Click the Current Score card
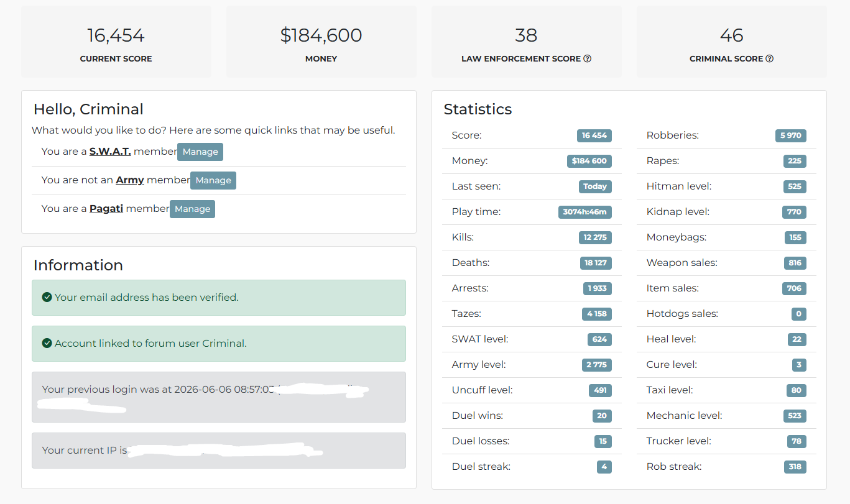This screenshot has height=504, width=850. (116, 42)
